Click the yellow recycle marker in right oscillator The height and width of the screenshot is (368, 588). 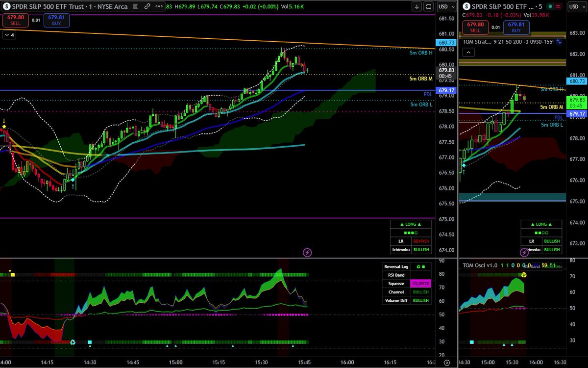[x=523, y=275]
